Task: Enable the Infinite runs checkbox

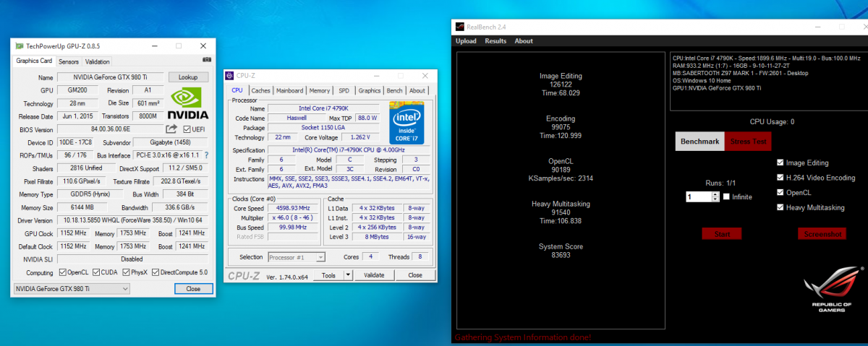Action: 726,196
